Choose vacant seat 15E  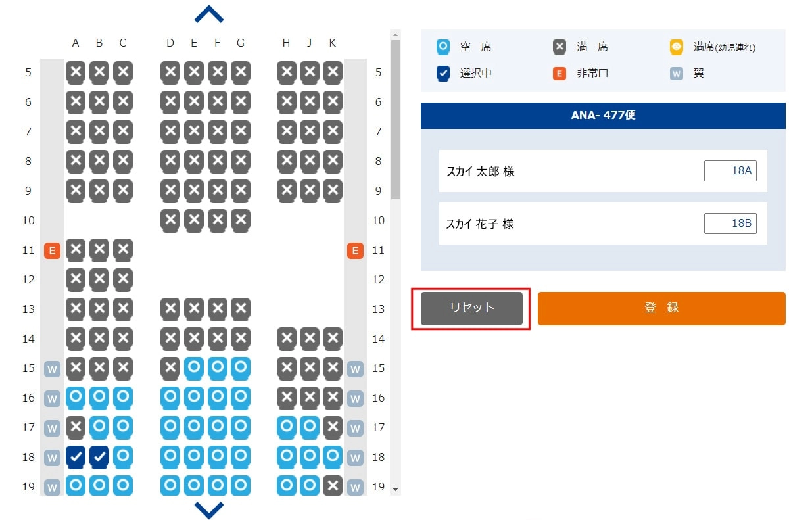194,368
